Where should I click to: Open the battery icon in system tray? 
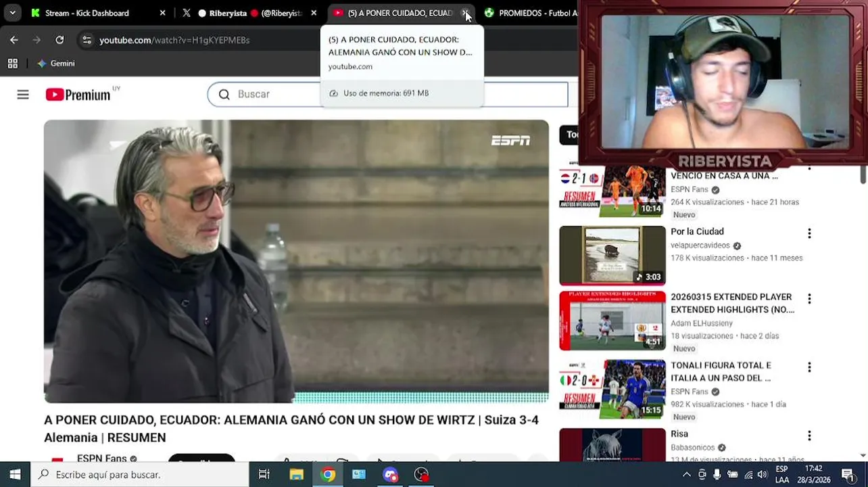click(732, 475)
